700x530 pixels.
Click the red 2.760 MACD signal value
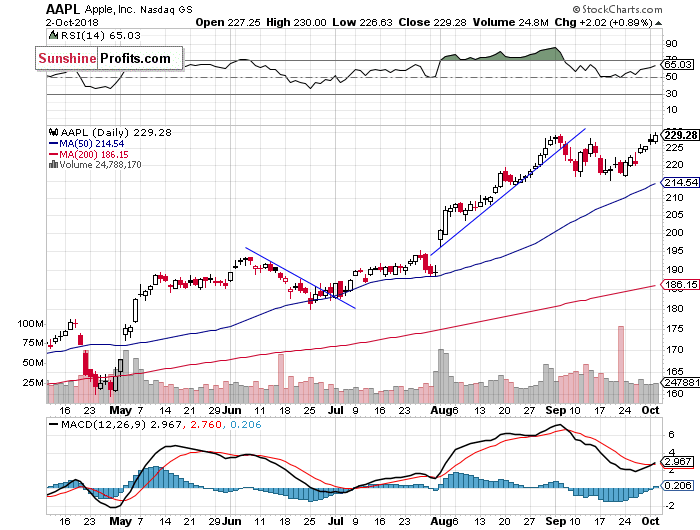[206, 425]
